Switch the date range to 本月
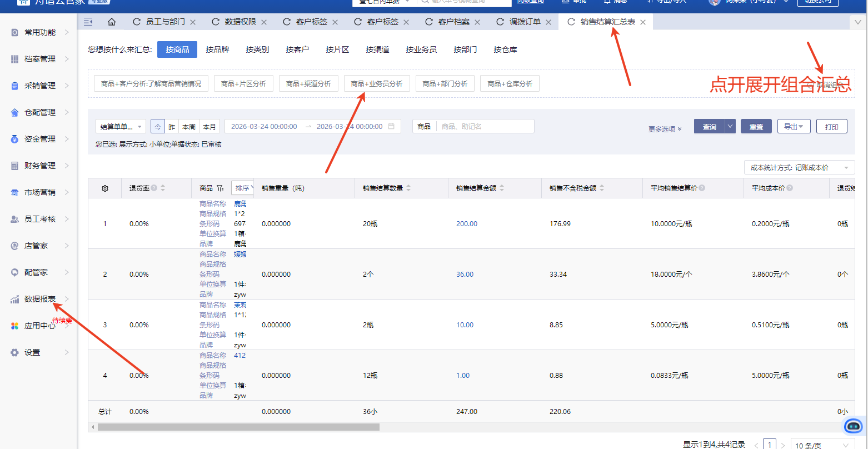Viewport: 868px width, 449px height. (x=209, y=127)
